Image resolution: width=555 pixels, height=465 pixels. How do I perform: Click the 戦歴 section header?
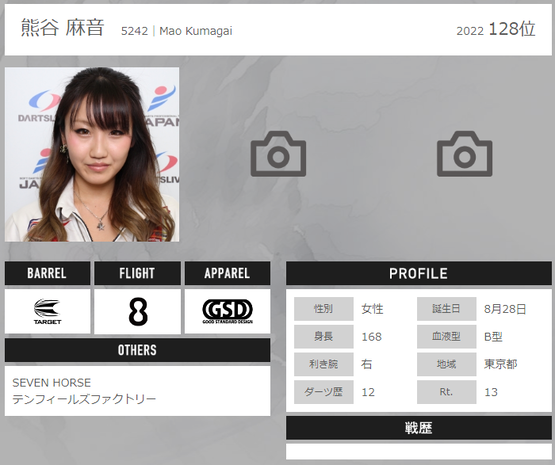[x=419, y=428]
